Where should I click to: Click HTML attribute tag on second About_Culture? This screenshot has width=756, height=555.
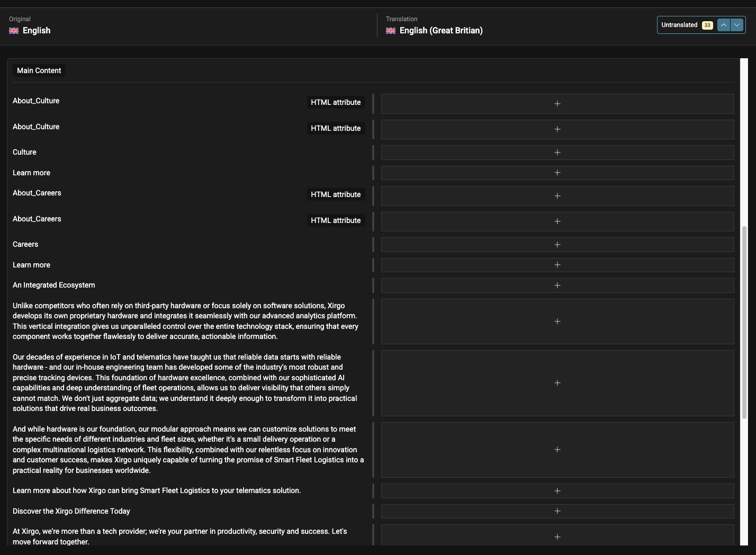click(336, 128)
